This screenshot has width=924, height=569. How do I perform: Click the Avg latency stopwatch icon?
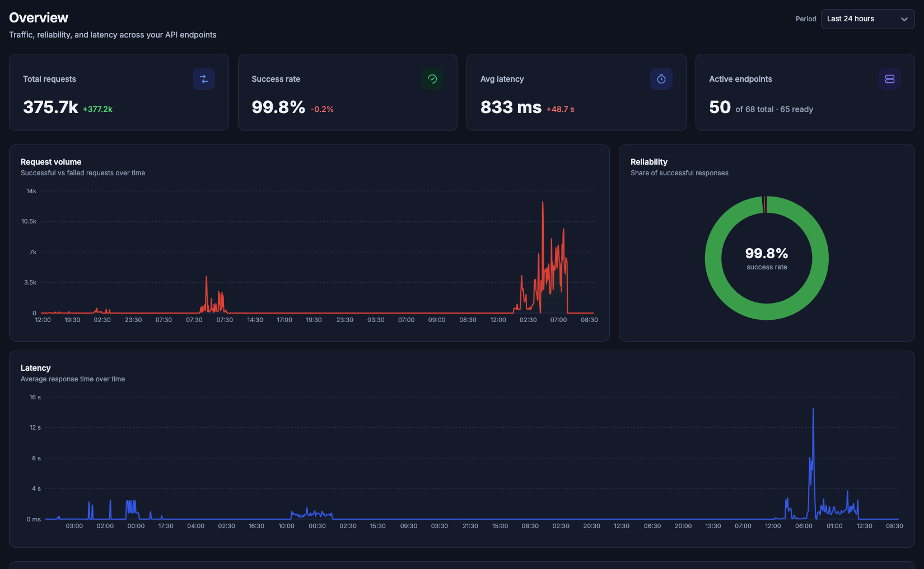(x=661, y=79)
